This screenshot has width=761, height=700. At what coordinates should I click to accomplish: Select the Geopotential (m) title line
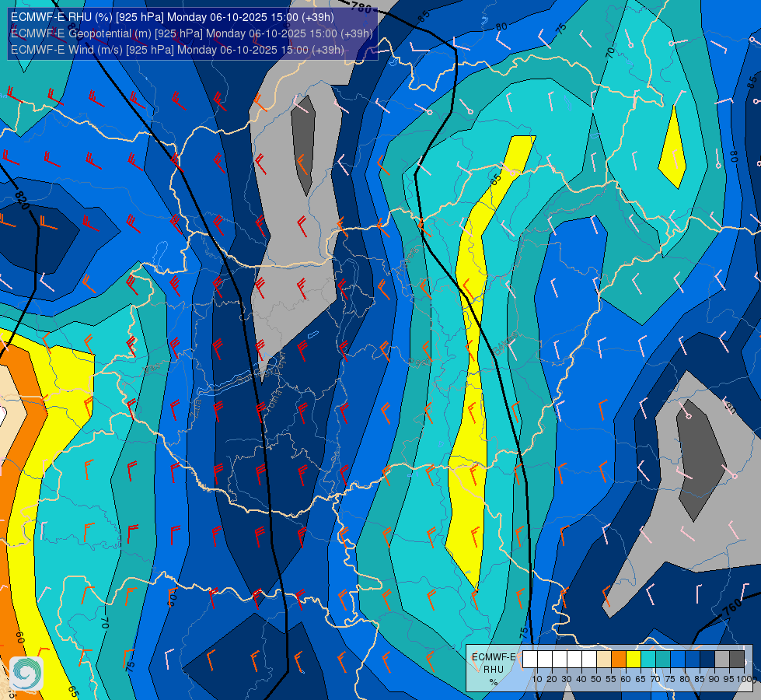tap(192, 33)
